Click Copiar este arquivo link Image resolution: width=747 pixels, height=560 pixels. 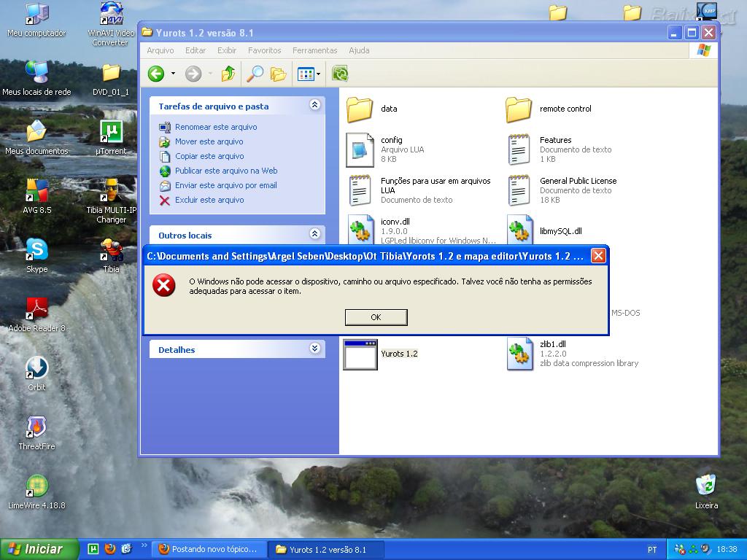click(x=209, y=156)
